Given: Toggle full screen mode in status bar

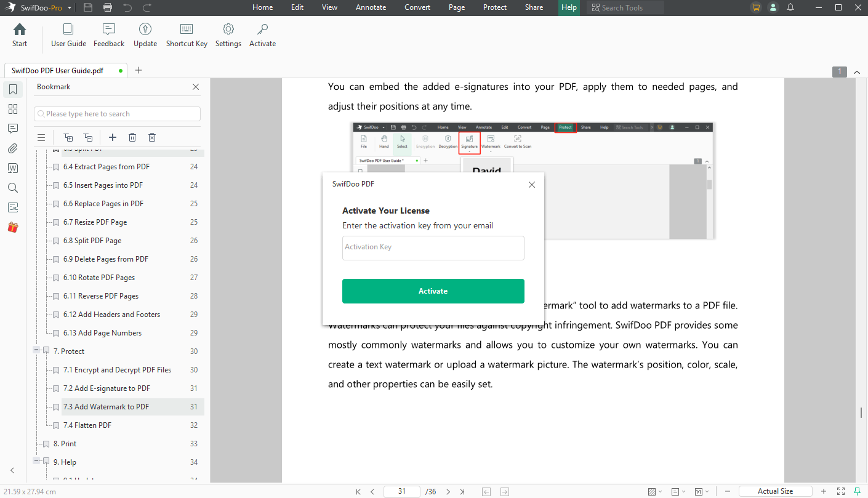Looking at the screenshot, I should point(841,491).
